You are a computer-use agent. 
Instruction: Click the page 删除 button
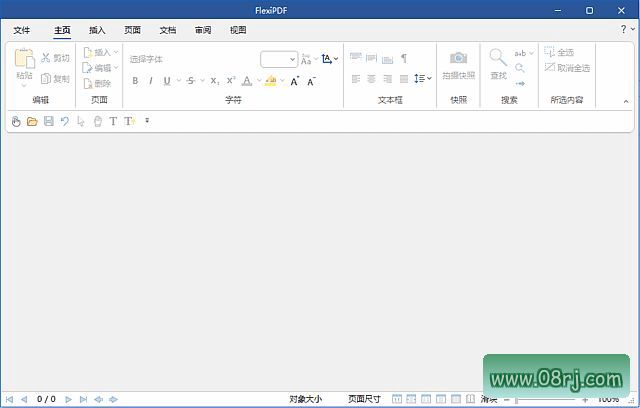point(97,84)
